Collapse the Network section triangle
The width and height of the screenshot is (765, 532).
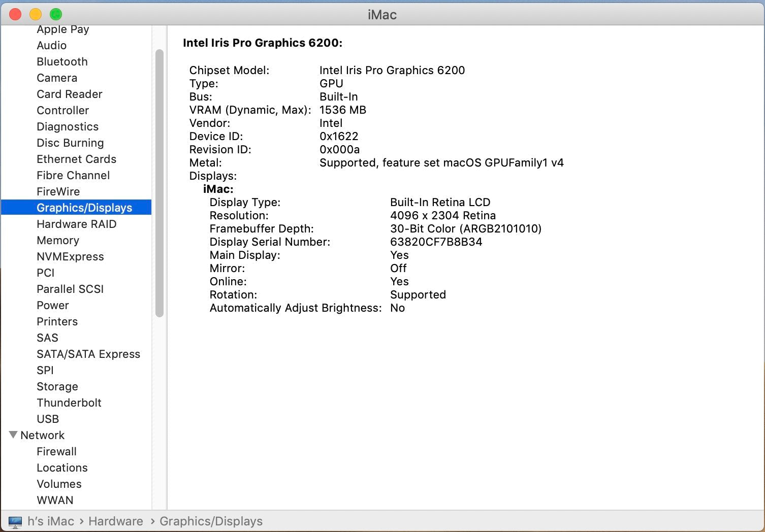coord(13,435)
